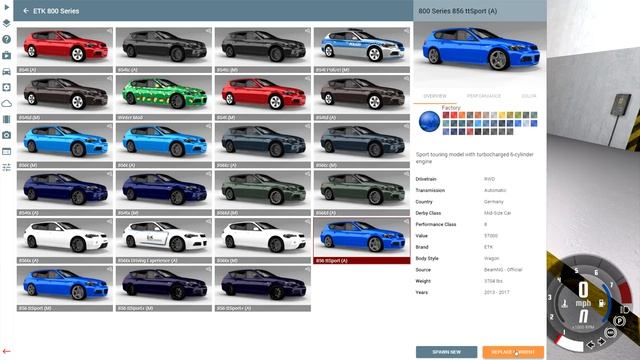Click the sport touring model description text
Screen dimensions: 640x360
pos(474,158)
